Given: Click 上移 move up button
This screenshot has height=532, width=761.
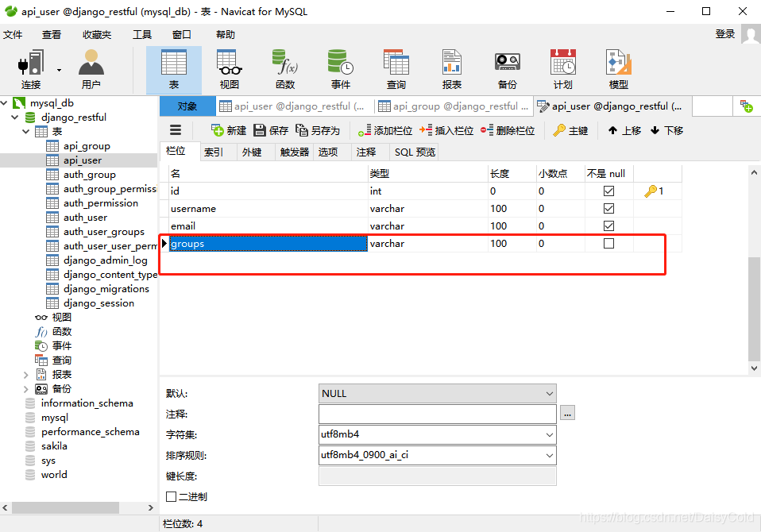Looking at the screenshot, I should pos(624,130).
